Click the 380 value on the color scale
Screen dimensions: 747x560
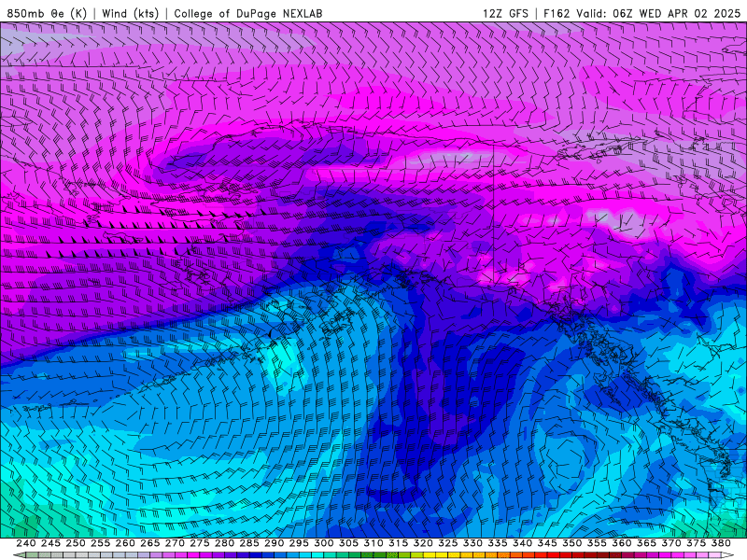click(721, 543)
